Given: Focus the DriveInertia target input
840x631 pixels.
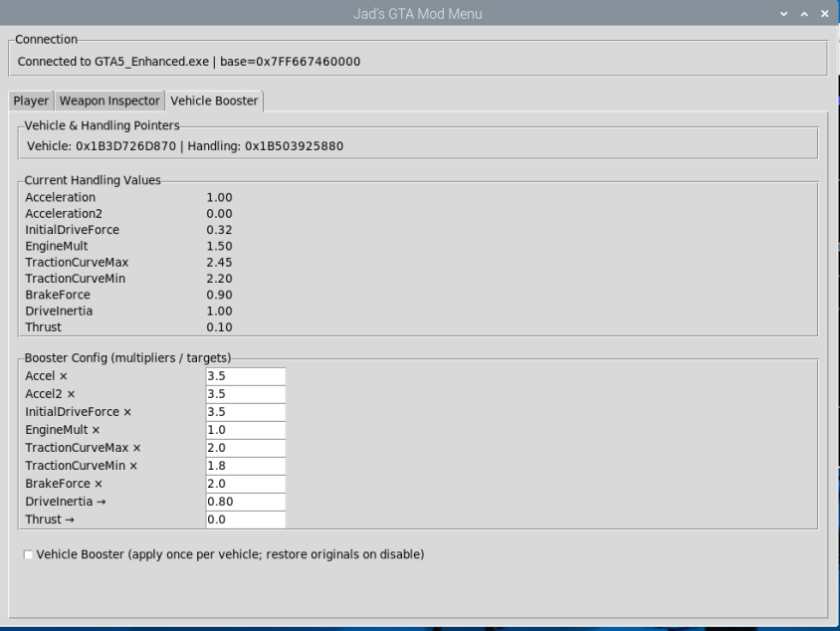Looking at the screenshot, I should 246,502.
